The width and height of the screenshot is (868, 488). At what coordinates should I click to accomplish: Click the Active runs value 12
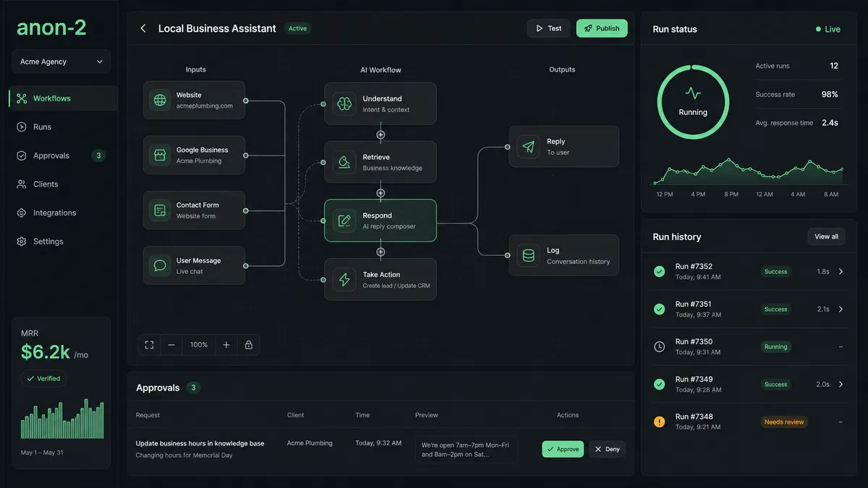[x=834, y=66]
